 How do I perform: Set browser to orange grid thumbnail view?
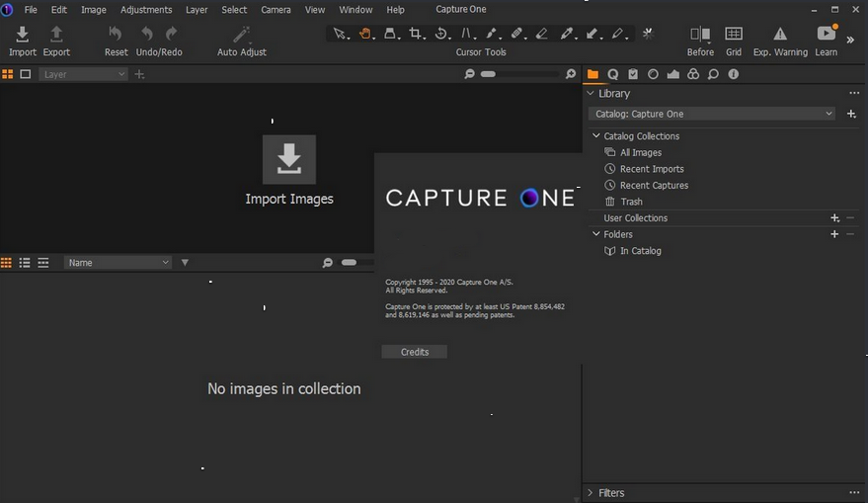point(6,263)
